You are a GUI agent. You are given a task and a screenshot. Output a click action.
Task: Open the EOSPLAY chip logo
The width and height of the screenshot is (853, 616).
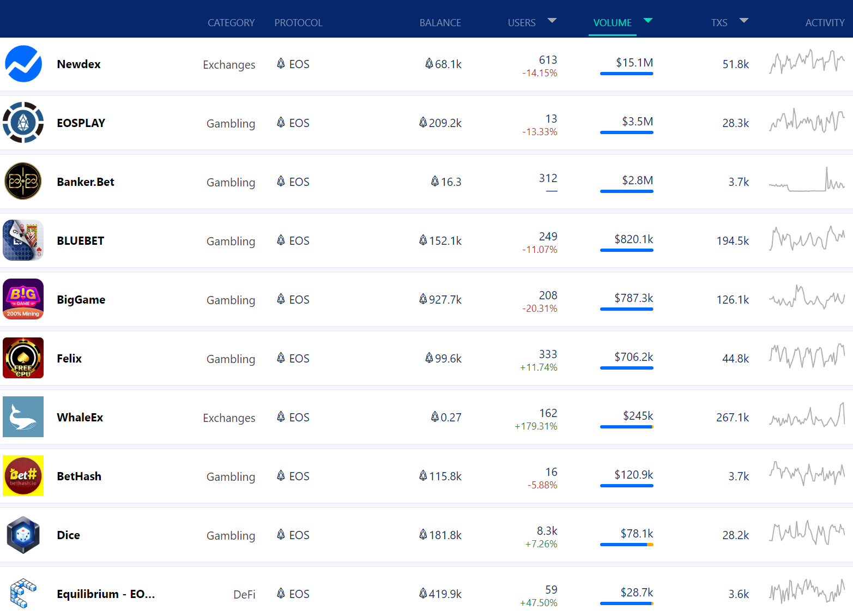tap(23, 123)
